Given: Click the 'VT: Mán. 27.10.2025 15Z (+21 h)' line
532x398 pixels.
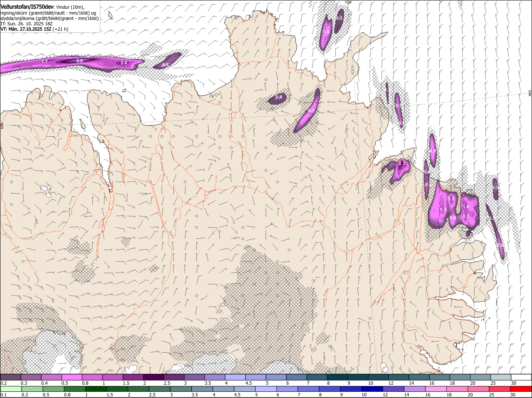Looking at the screenshot, I should pos(34,29).
